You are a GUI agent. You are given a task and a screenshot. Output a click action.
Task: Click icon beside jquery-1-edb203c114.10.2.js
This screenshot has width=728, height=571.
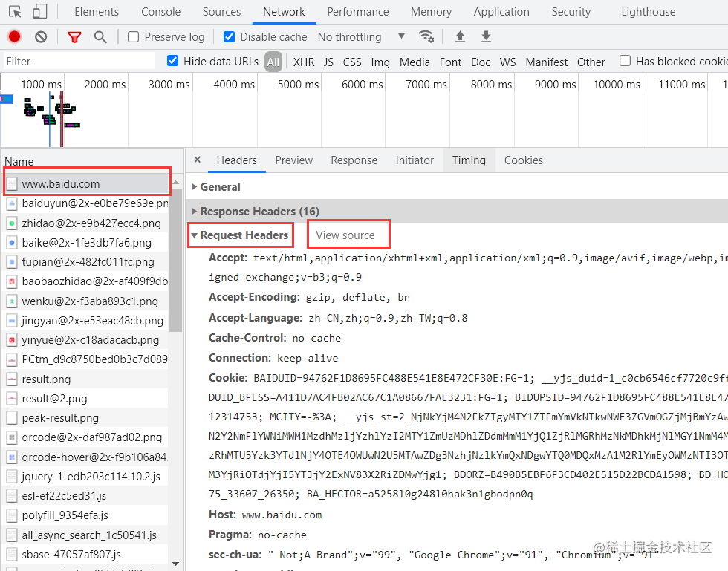click(12, 477)
